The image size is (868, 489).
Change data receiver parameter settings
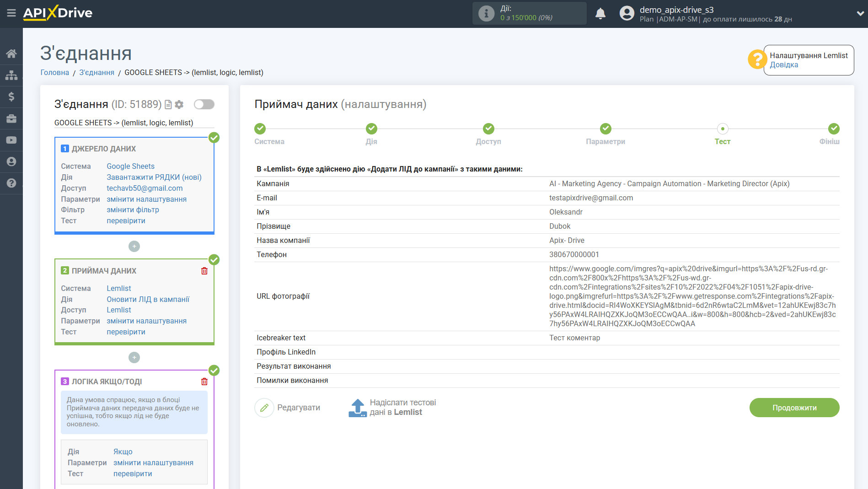146,321
